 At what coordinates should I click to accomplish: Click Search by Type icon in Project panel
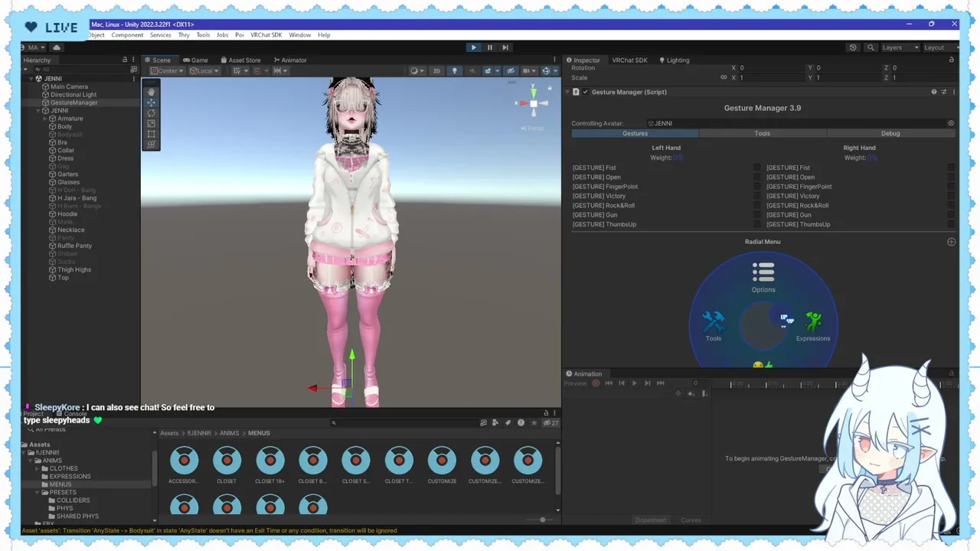(495, 422)
